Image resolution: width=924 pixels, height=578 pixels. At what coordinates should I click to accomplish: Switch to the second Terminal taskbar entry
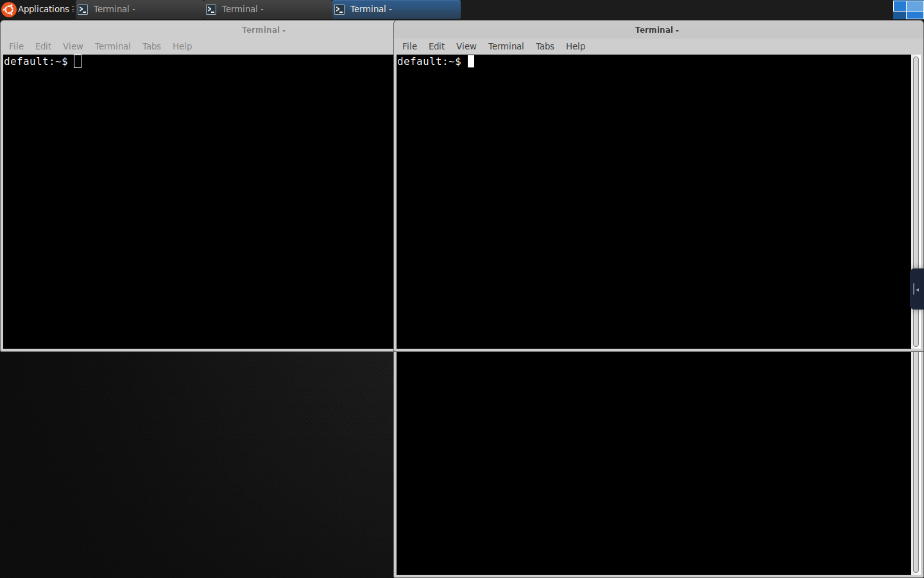tap(268, 9)
